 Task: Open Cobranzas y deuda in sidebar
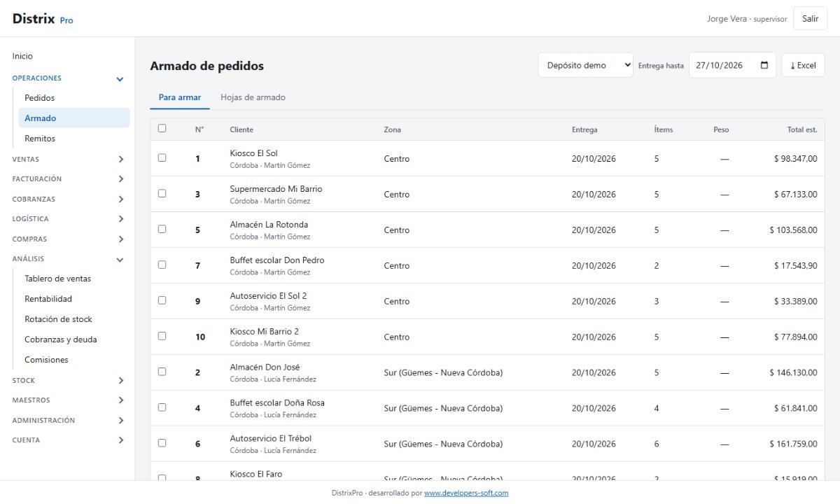click(x=74, y=339)
